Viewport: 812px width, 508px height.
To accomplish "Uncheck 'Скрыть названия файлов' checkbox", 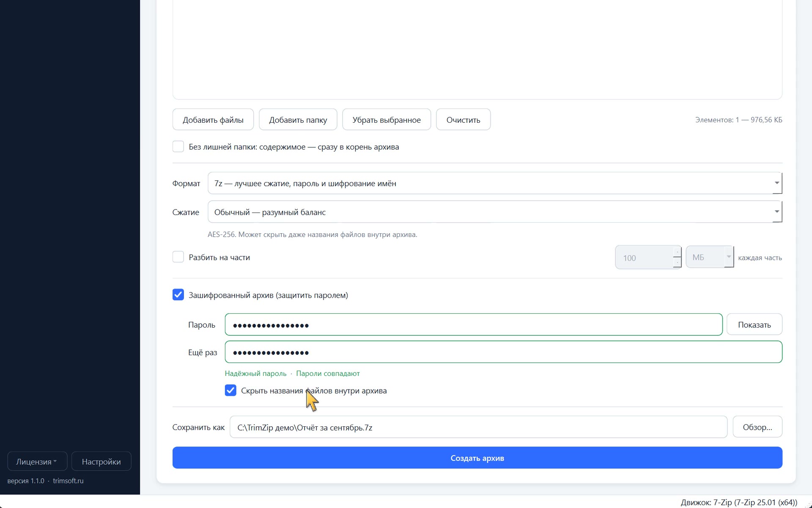I will tap(230, 390).
